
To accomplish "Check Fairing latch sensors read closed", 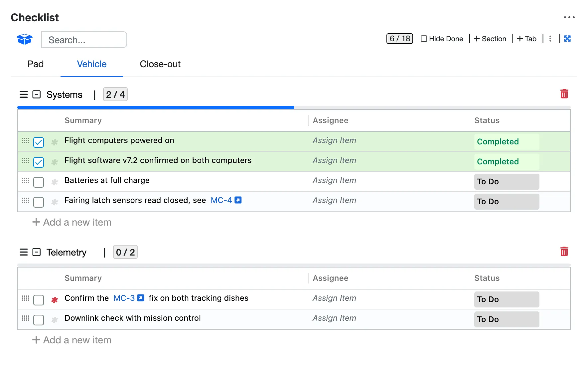I will click(x=39, y=202).
